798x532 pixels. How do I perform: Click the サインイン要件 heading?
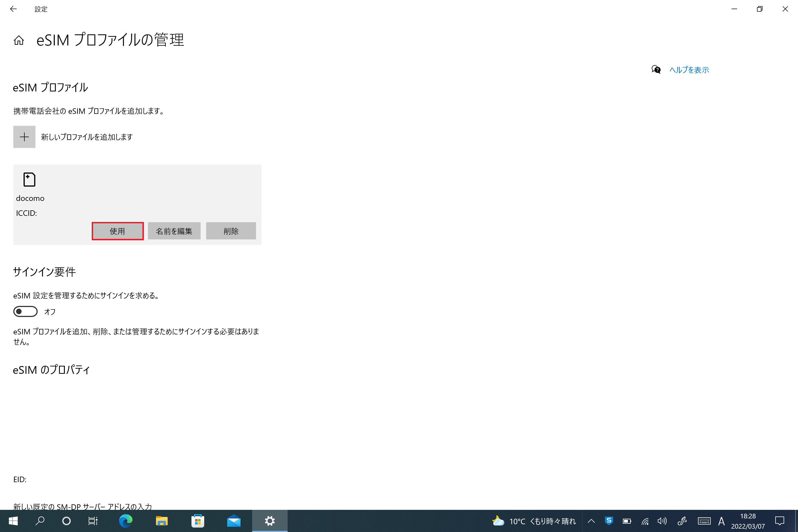click(44, 272)
